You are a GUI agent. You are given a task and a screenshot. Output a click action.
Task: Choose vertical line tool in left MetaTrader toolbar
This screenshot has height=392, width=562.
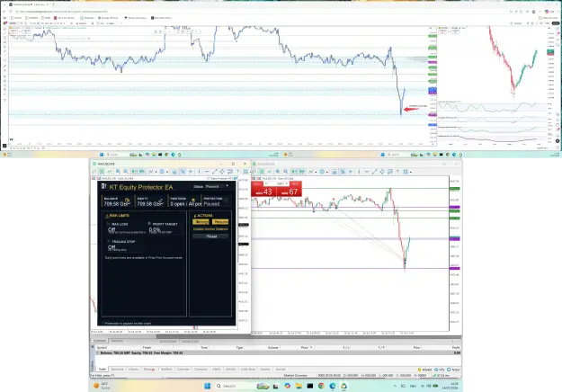click(199, 172)
